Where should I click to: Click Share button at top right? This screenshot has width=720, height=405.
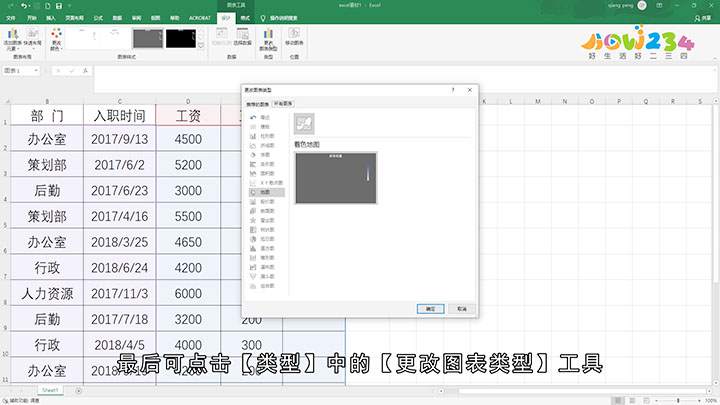tap(703, 18)
